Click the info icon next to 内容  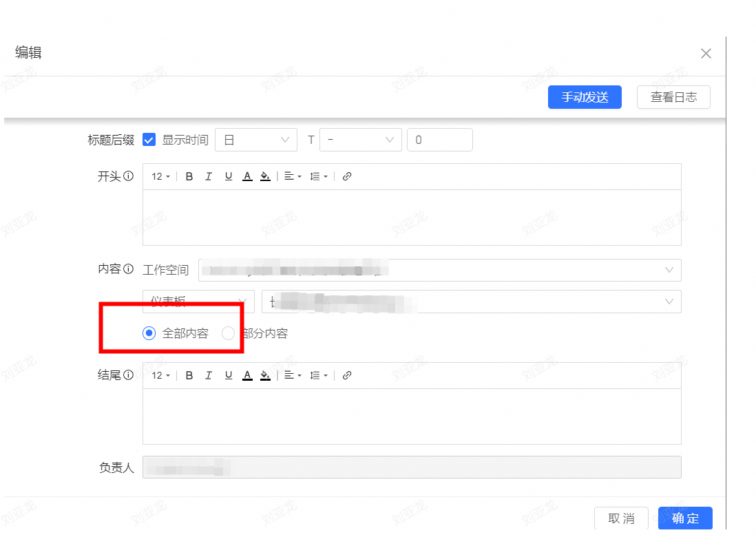(x=128, y=270)
